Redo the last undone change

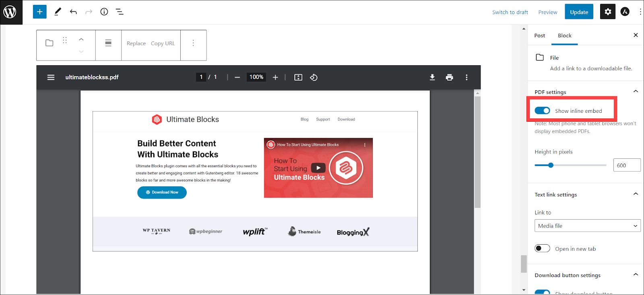(89, 12)
